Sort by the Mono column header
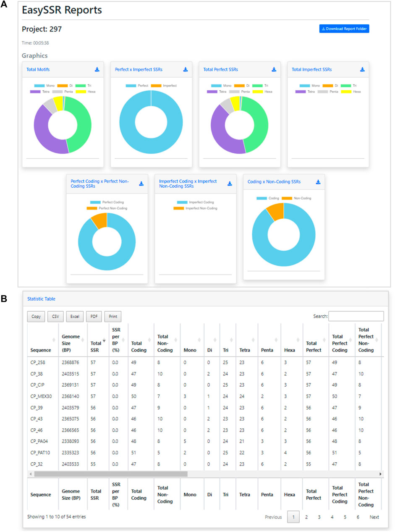 click(x=192, y=340)
